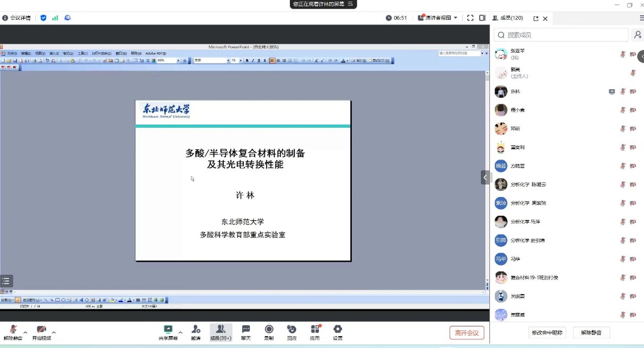Expand the audio options arrow beside 解除静音
This screenshot has width=644, height=348.
(25, 333)
